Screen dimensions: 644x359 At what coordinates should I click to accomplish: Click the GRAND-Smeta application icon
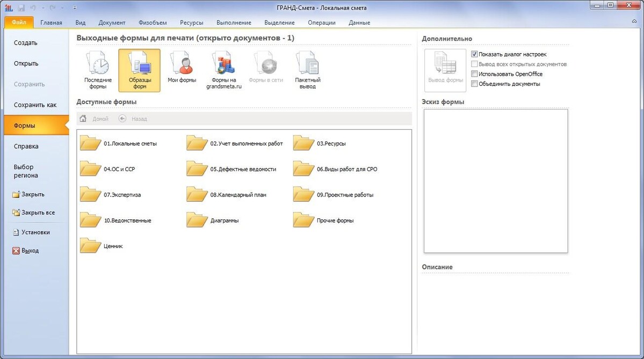coord(9,8)
